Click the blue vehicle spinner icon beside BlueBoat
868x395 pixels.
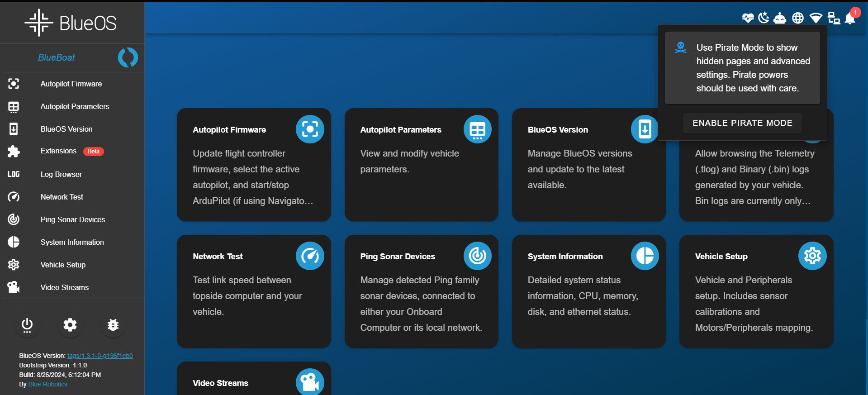(x=128, y=57)
